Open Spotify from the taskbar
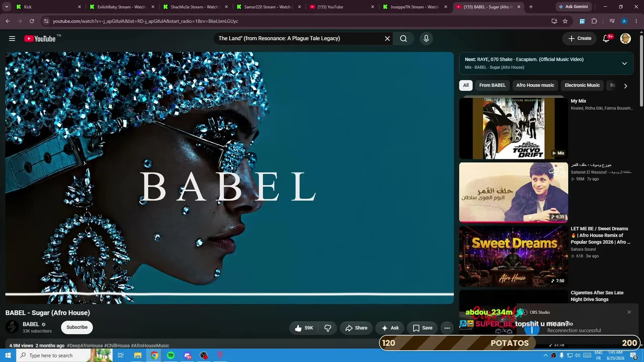This screenshot has height=362, width=644. 171,355
